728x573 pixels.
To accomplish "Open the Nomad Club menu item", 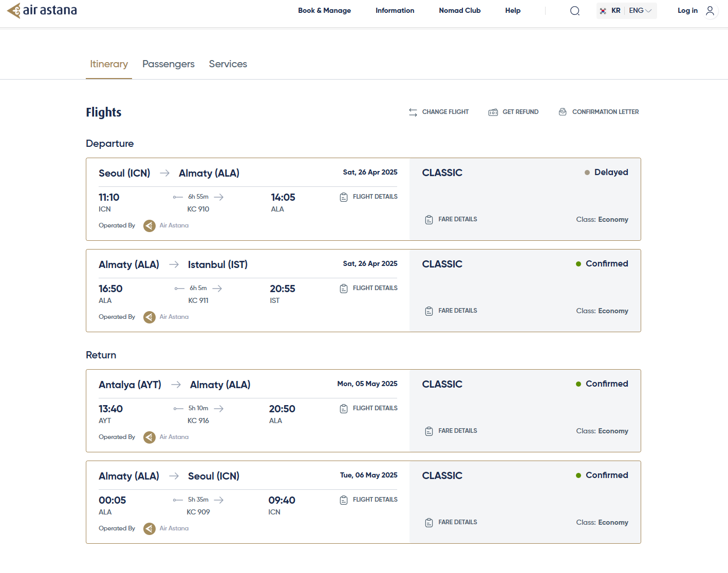I will [459, 11].
